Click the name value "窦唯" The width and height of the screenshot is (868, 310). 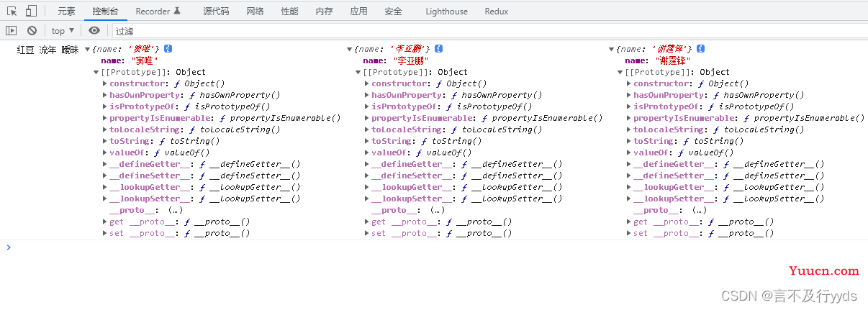tap(145, 60)
